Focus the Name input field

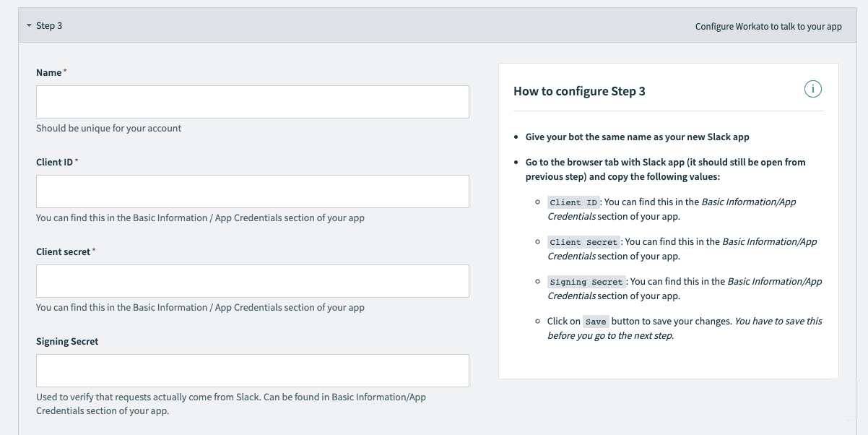(252, 102)
